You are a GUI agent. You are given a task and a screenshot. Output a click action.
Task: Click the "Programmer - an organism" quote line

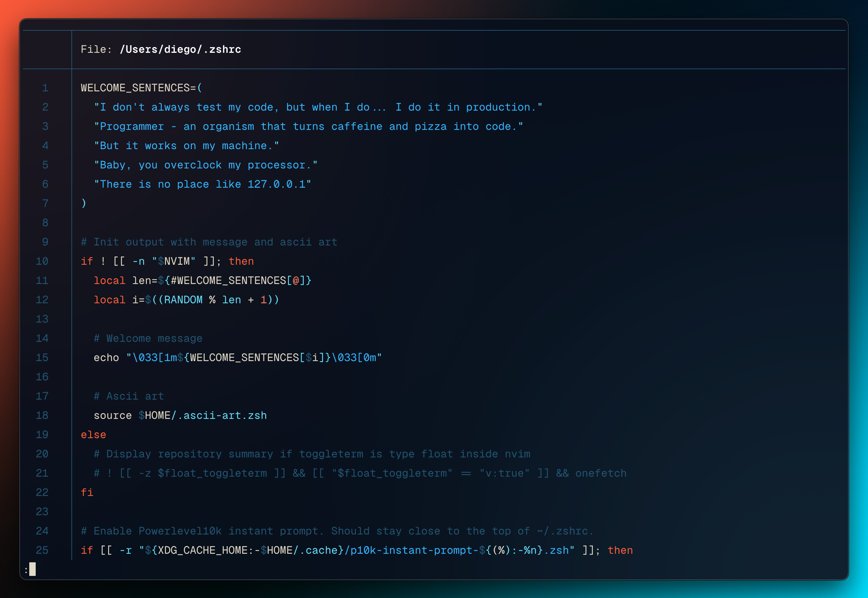tap(308, 127)
